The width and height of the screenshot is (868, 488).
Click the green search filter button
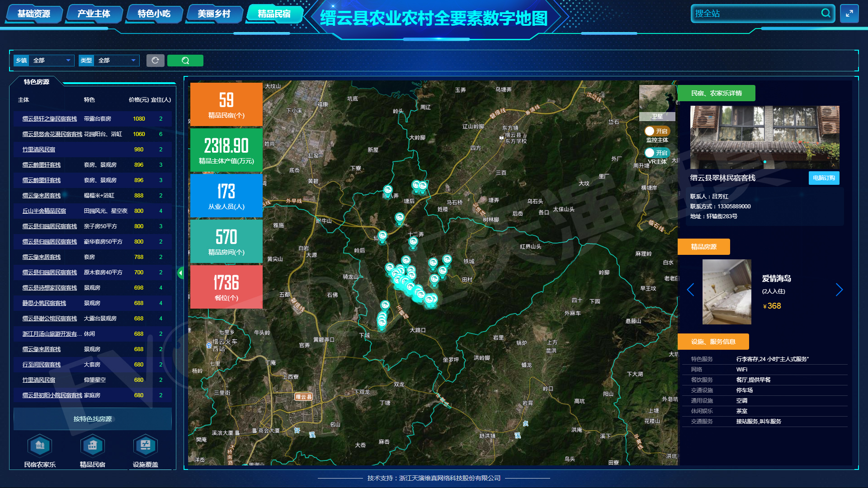[185, 61]
